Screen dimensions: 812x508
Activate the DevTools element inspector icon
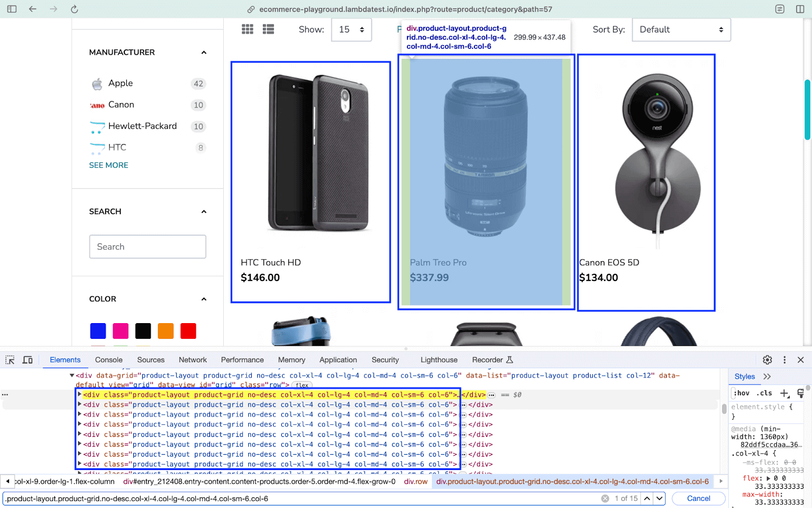point(10,360)
